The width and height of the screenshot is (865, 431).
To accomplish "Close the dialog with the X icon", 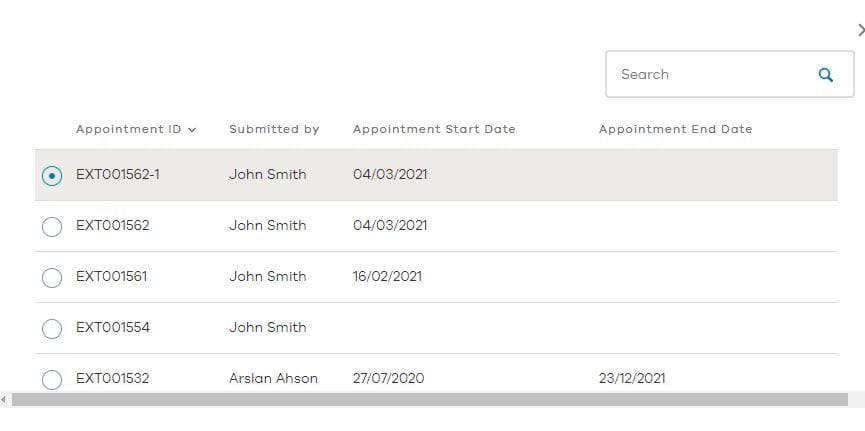I will [861, 30].
